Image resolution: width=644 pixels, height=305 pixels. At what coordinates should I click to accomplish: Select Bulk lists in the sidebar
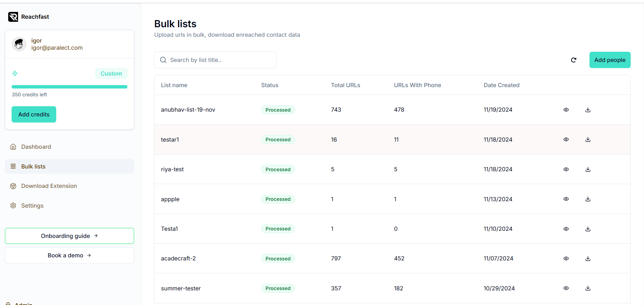click(33, 166)
